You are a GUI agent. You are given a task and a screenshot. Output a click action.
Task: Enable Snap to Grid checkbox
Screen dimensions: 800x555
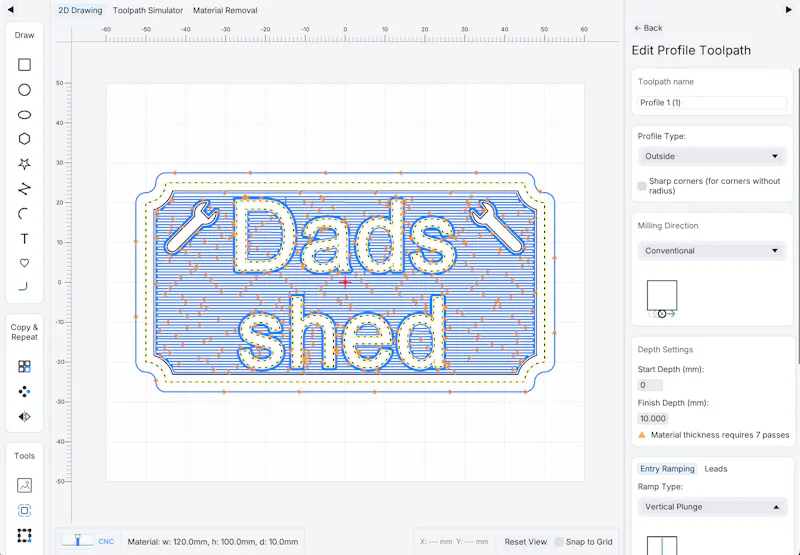coord(559,542)
